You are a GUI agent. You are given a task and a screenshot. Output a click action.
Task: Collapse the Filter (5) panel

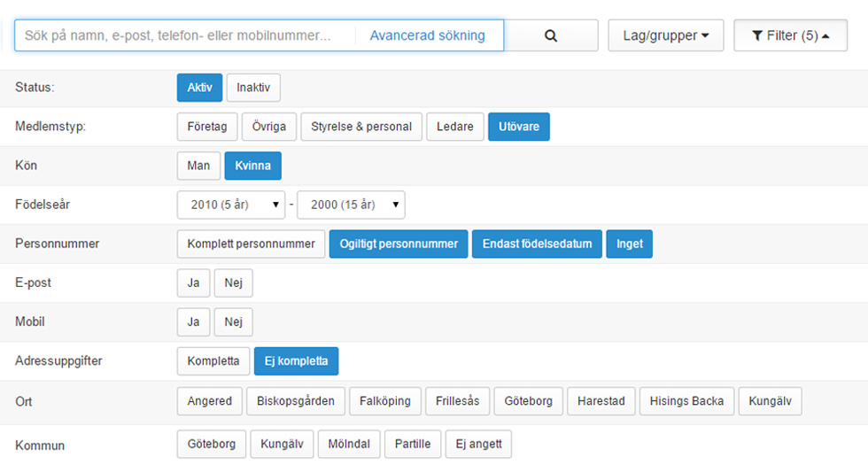point(790,36)
